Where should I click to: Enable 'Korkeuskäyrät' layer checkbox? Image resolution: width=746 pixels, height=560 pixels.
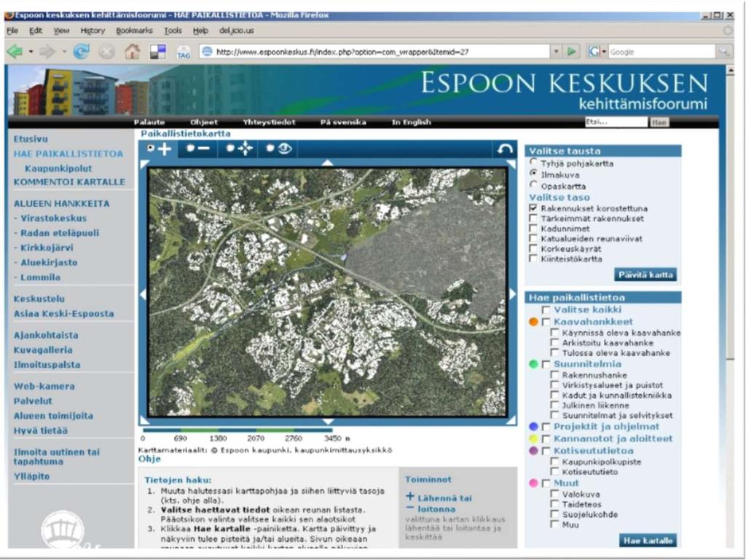(x=533, y=248)
